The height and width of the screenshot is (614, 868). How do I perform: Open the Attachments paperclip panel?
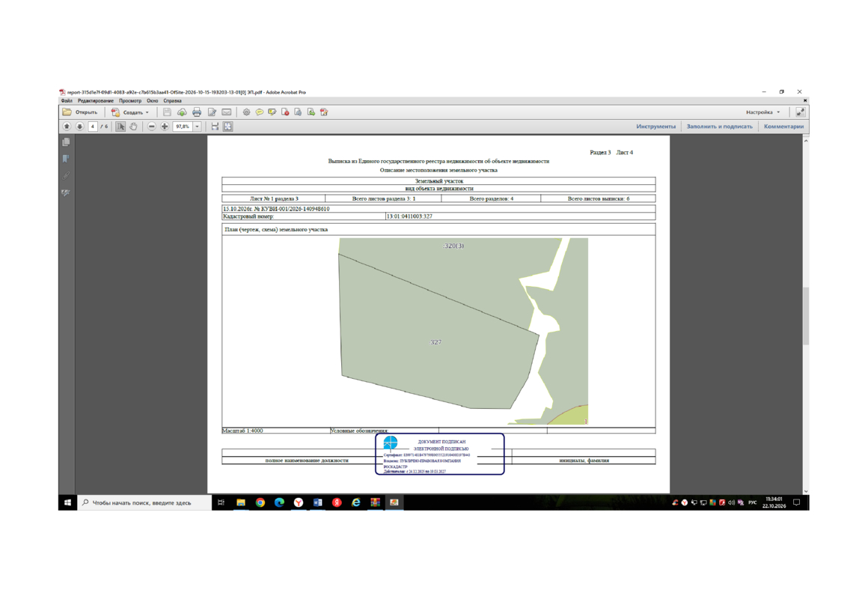click(x=66, y=176)
